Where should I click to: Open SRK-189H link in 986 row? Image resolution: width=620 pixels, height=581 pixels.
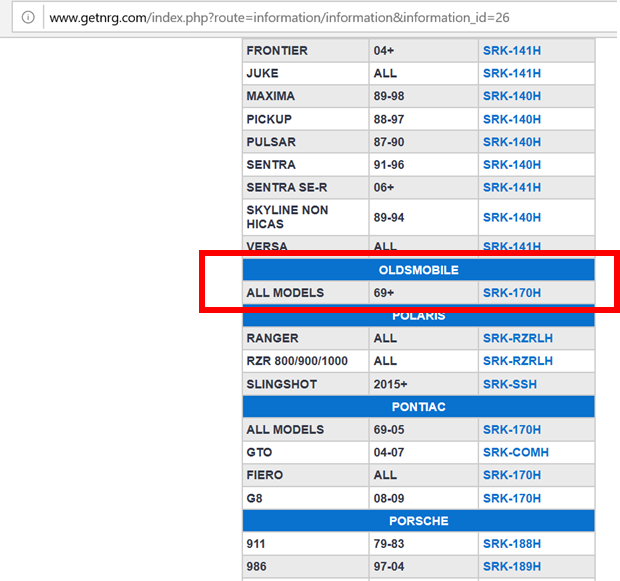(x=512, y=566)
